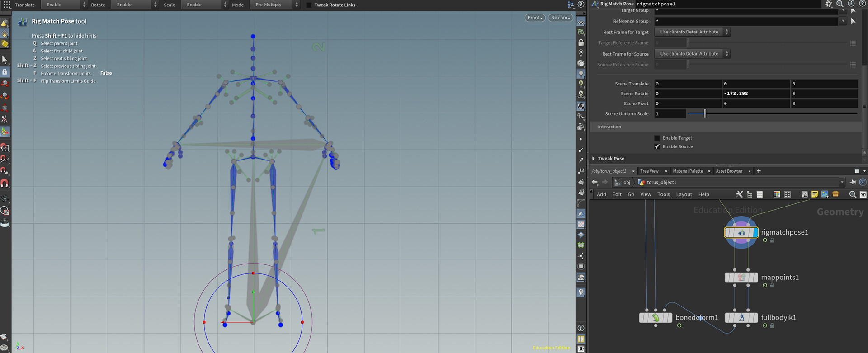Open the Go menu in network editor
868x353 pixels.
631,194
